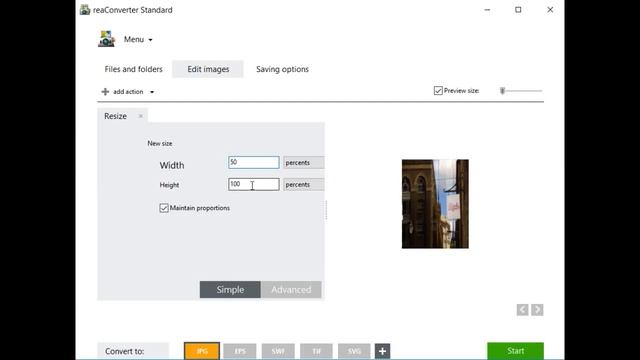Choose EPS as output format

pos(240,351)
